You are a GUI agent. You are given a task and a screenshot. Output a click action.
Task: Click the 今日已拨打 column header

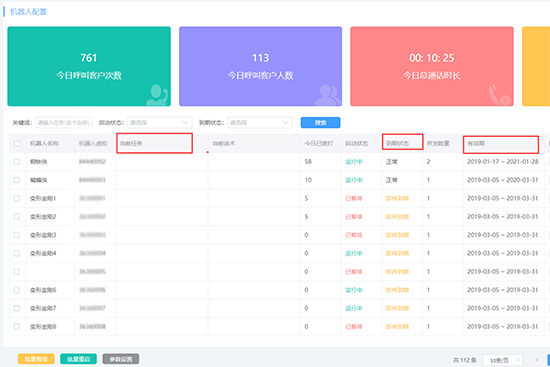319,143
